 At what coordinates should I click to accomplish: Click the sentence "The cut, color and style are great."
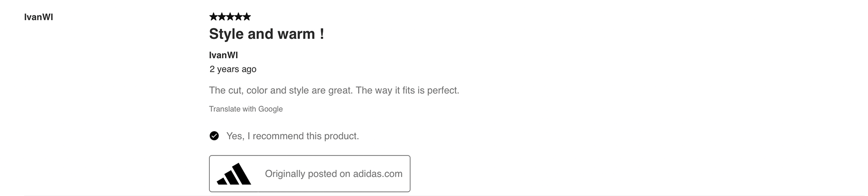point(280,91)
